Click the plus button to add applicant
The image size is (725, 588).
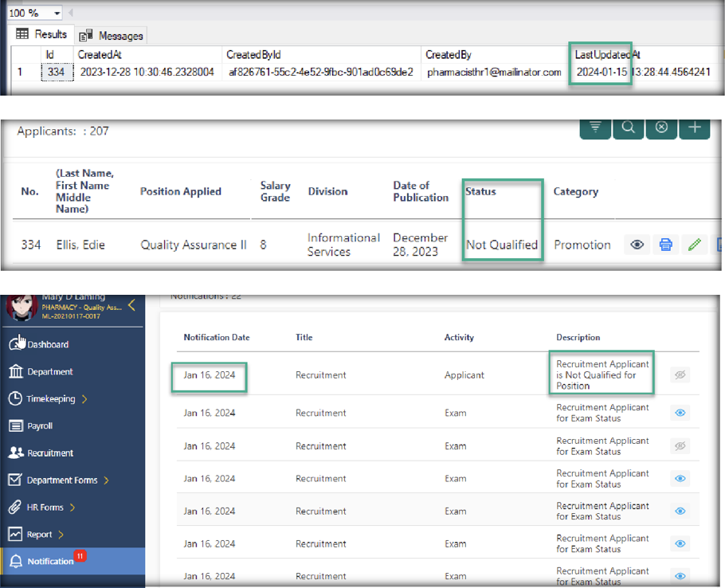tap(695, 128)
